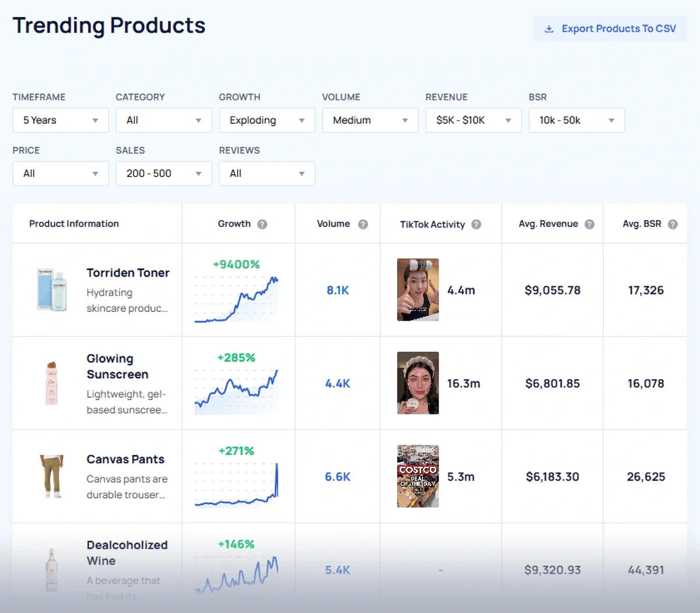Click the Volume column info icon

click(x=362, y=223)
